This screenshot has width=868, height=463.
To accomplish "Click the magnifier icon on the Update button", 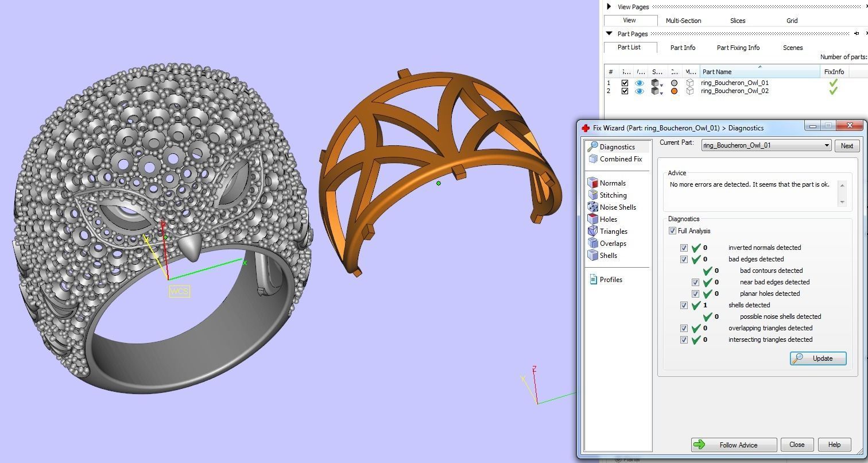I will point(798,358).
